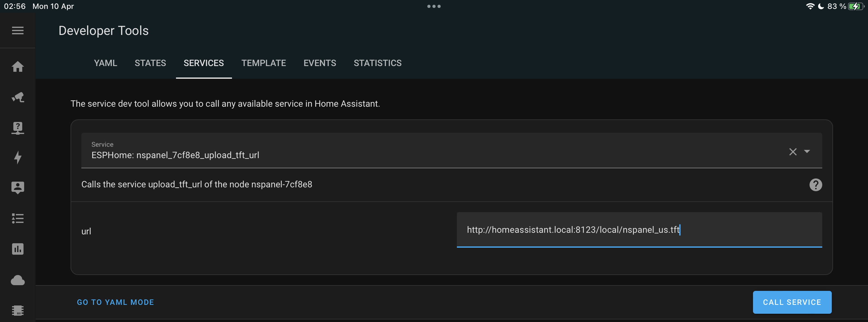
Task: Open the Energy lightning bolt icon
Action: click(17, 158)
